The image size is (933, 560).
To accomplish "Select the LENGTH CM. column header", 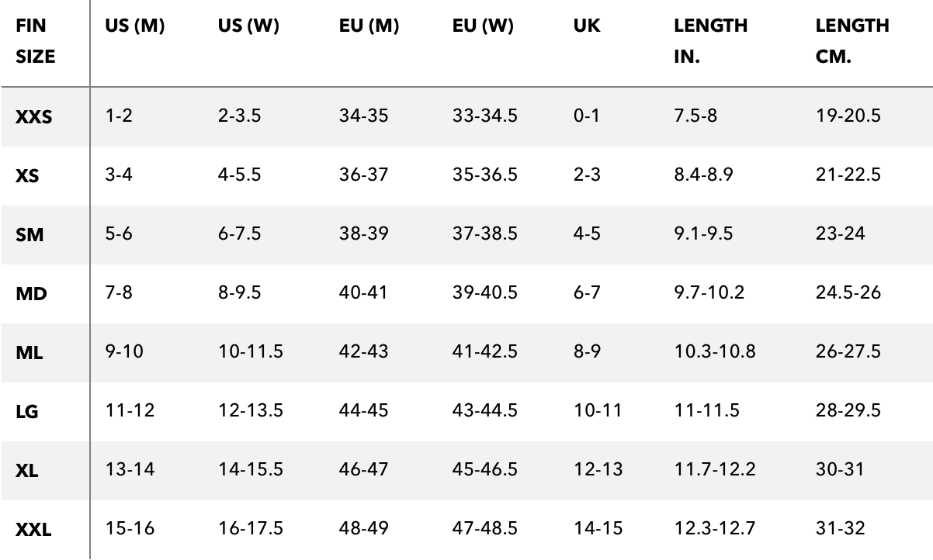I will [x=852, y=42].
